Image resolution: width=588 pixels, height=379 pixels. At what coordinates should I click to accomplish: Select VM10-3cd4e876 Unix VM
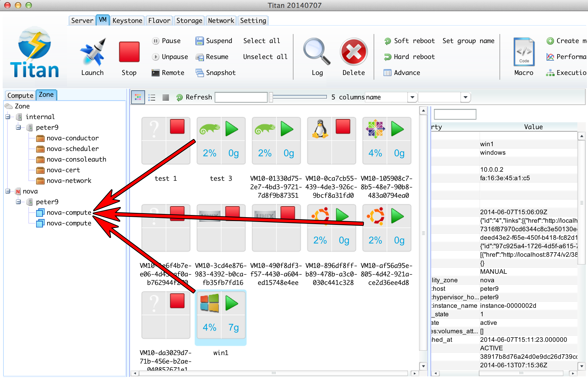click(x=221, y=228)
